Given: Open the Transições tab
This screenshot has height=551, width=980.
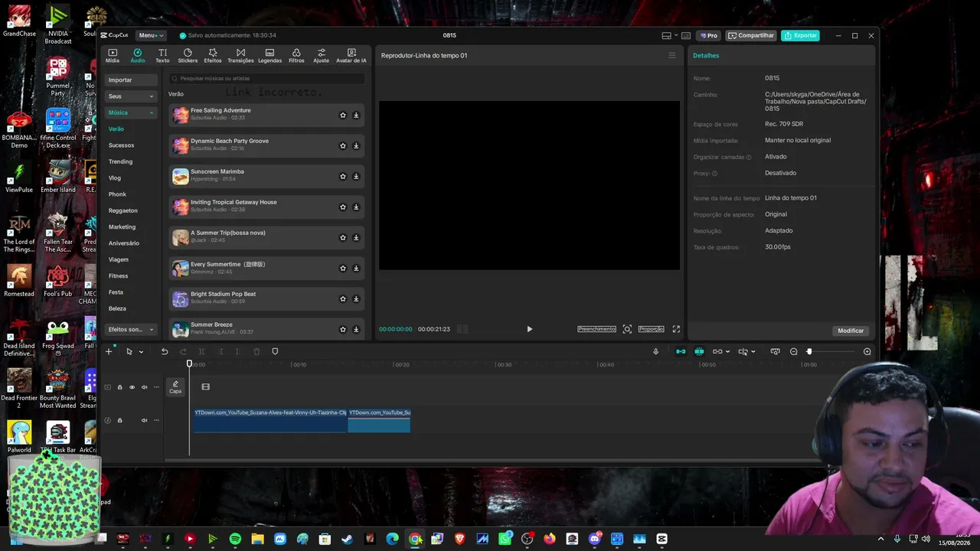Looking at the screenshot, I should click(x=240, y=56).
